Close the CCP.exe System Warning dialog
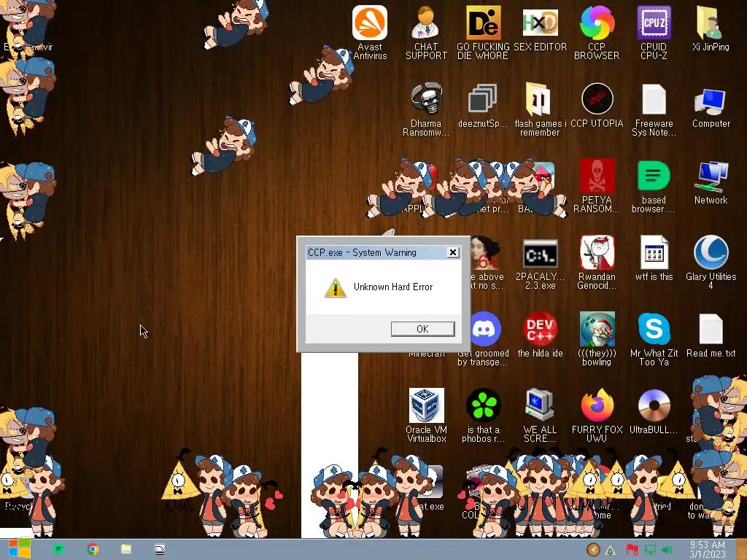 coord(453,252)
